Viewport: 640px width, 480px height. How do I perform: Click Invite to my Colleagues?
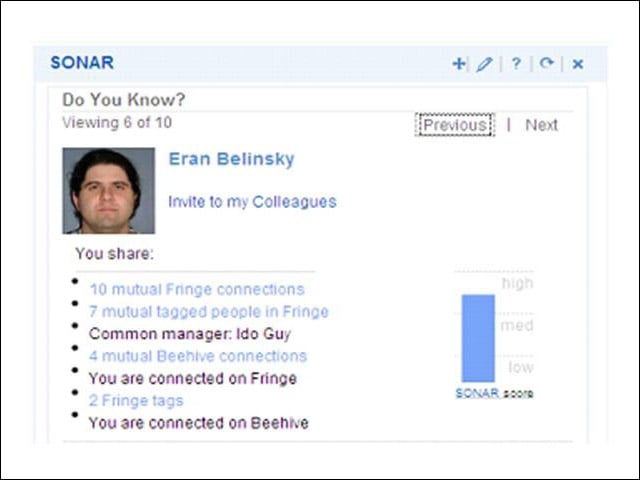point(252,202)
